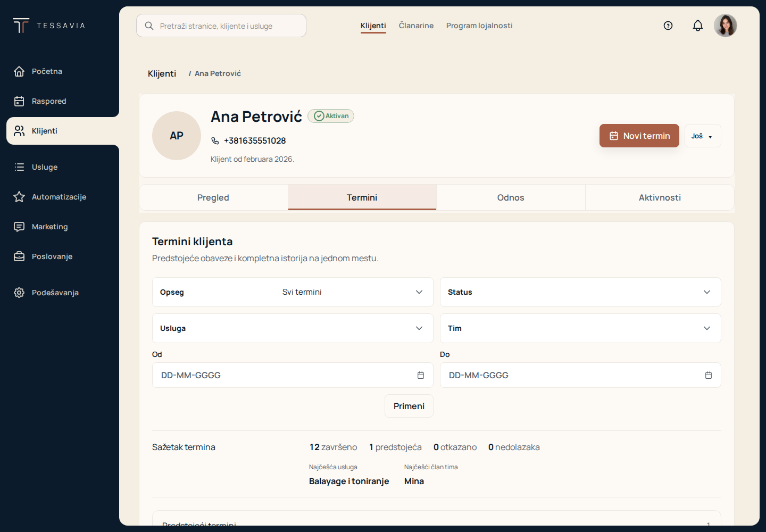
Task: Select the Termini tab
Action: [362, 197]
